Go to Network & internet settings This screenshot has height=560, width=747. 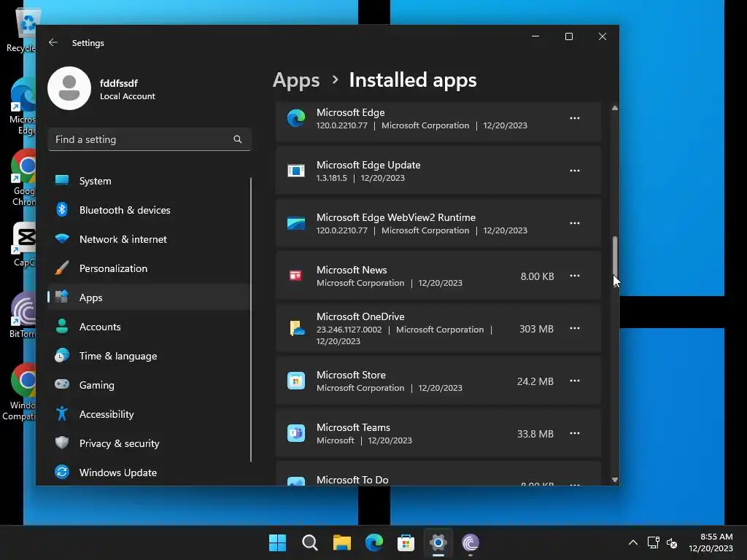tap(149, 239)
